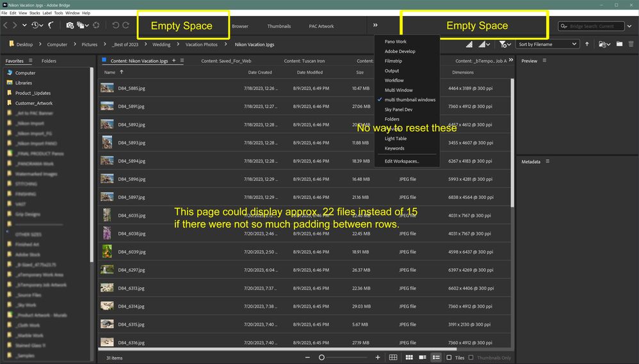Choose Filmstrip workspace from the list
This screenshot has height=364, width=639.
pyautogui.click(x=393, y=61)
